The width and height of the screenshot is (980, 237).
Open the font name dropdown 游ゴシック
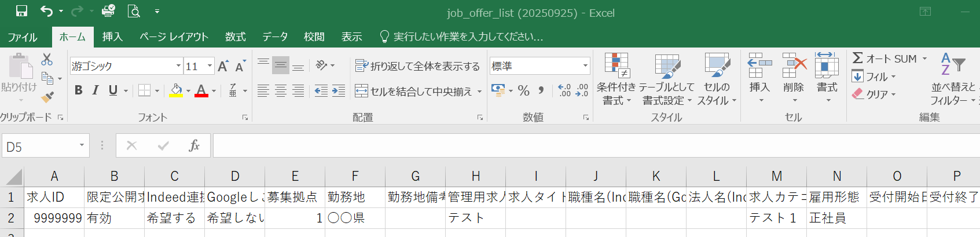coord(178,66)
